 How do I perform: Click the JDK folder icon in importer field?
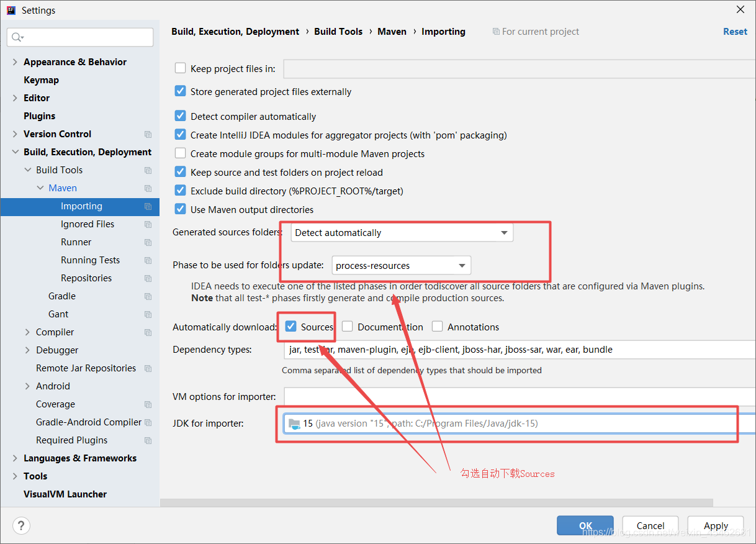[x=294, y=424]
